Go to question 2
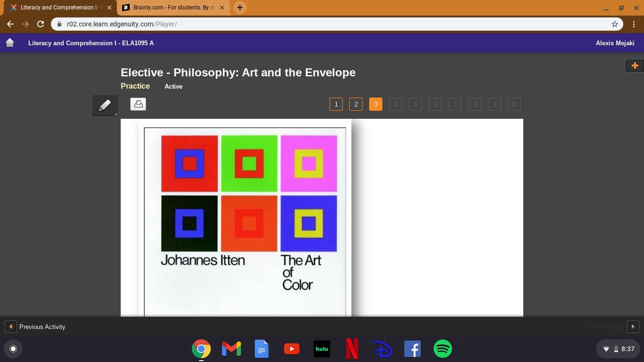Image resolution: width=644 pixels, height=362 pixels. tap(356, 104)
